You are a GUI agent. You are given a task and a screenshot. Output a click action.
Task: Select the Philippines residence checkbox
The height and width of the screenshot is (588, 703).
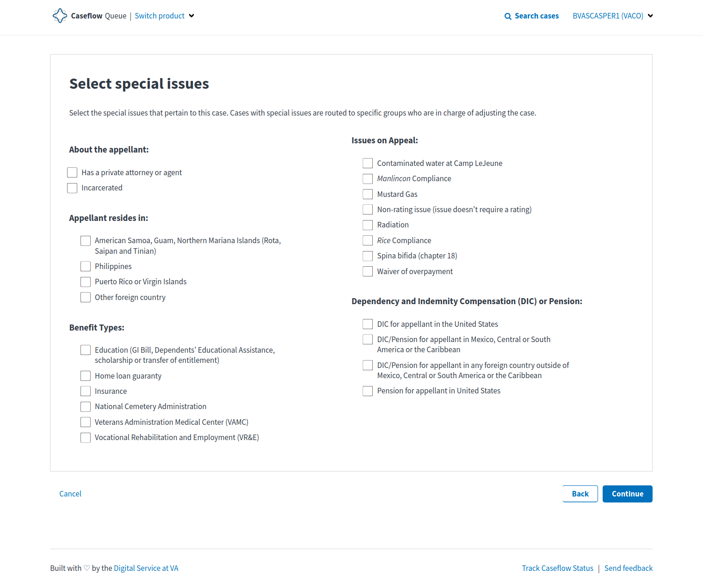click(86, 266)
